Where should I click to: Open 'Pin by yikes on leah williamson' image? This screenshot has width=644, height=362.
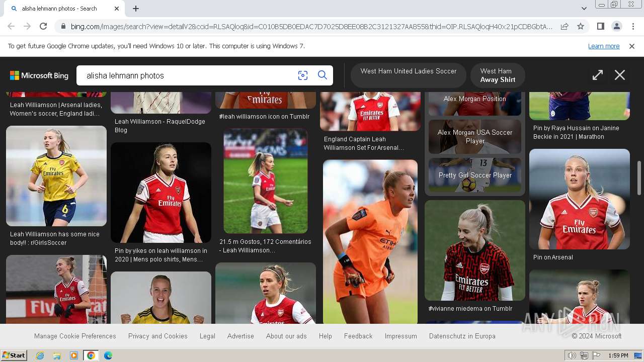pyautogui.click(x=161, y=193)
